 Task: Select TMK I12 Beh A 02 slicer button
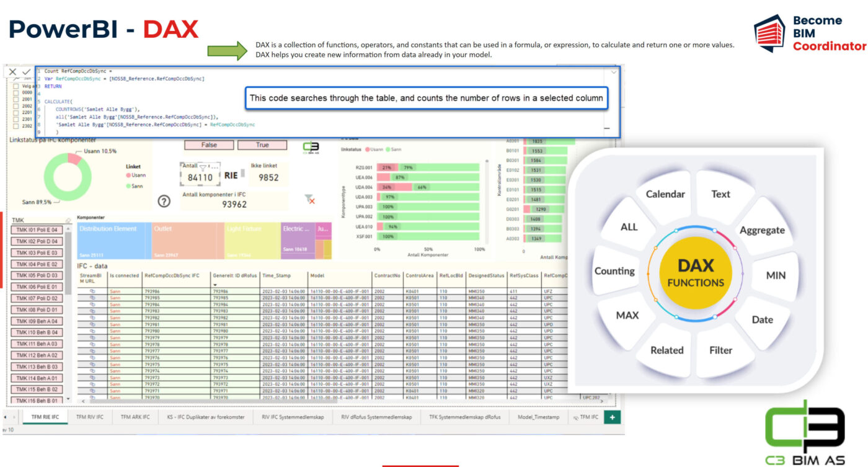(37, 355)
